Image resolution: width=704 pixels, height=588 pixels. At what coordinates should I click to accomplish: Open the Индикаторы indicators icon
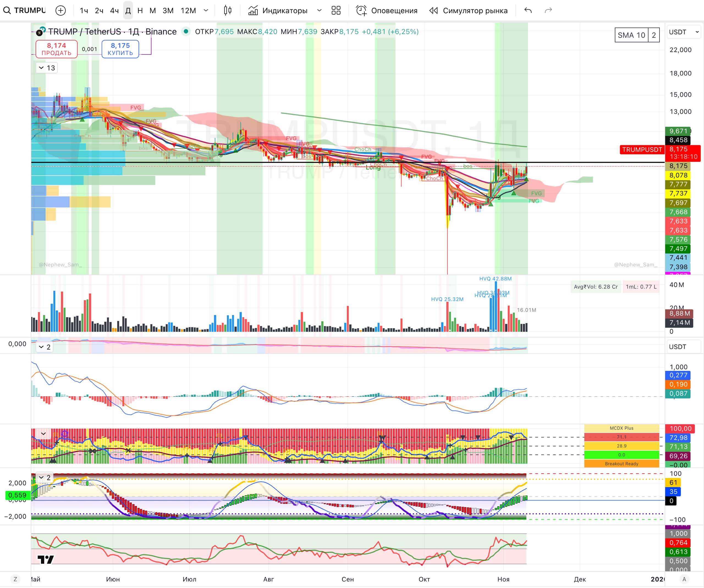(x=253, y=10)
